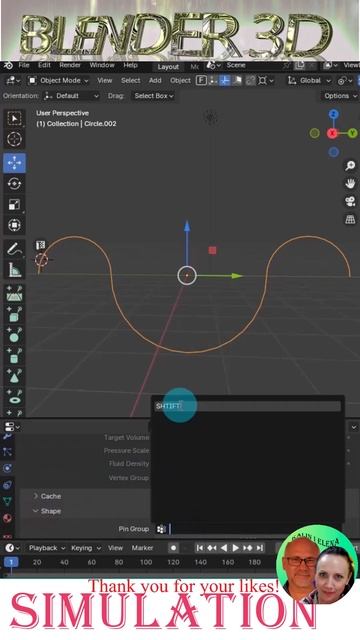Open the viewport Add menu
This screenshot has height=640, width=360.
point(155,80)
